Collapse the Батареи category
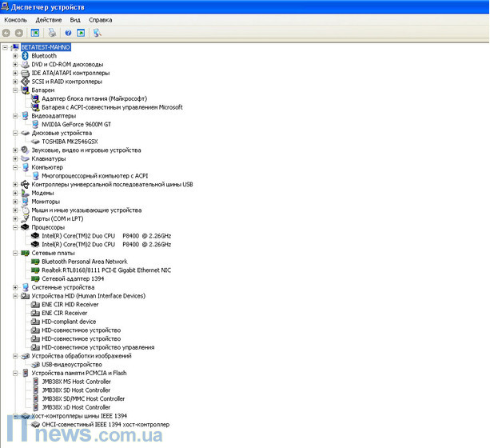 15,90
